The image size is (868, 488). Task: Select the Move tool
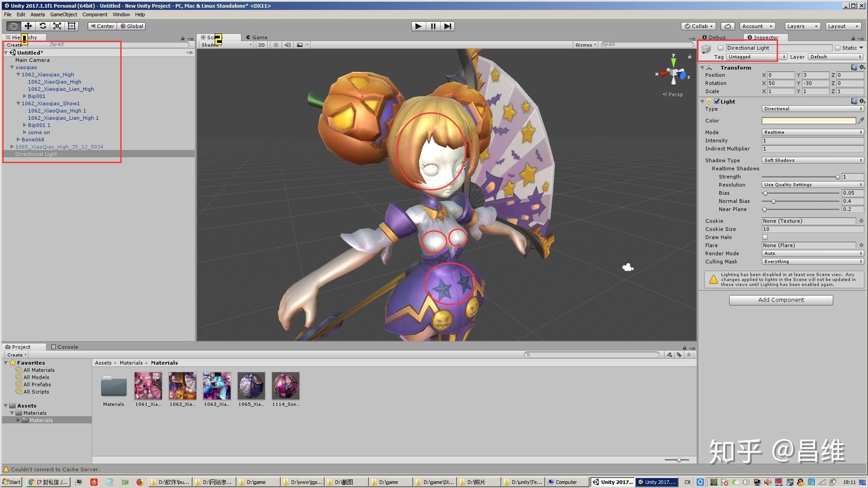tap(28, 26)
